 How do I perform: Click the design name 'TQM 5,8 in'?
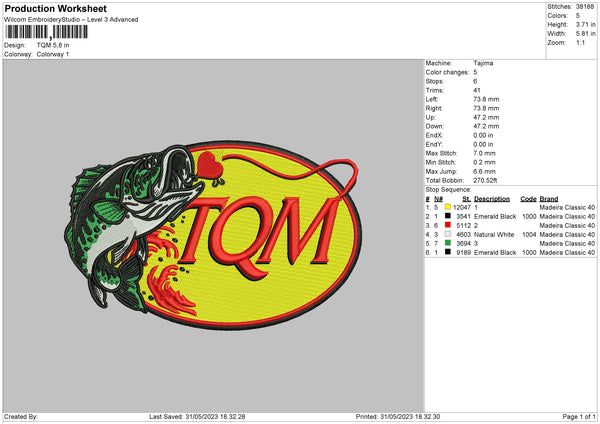(x=53, y=45)
